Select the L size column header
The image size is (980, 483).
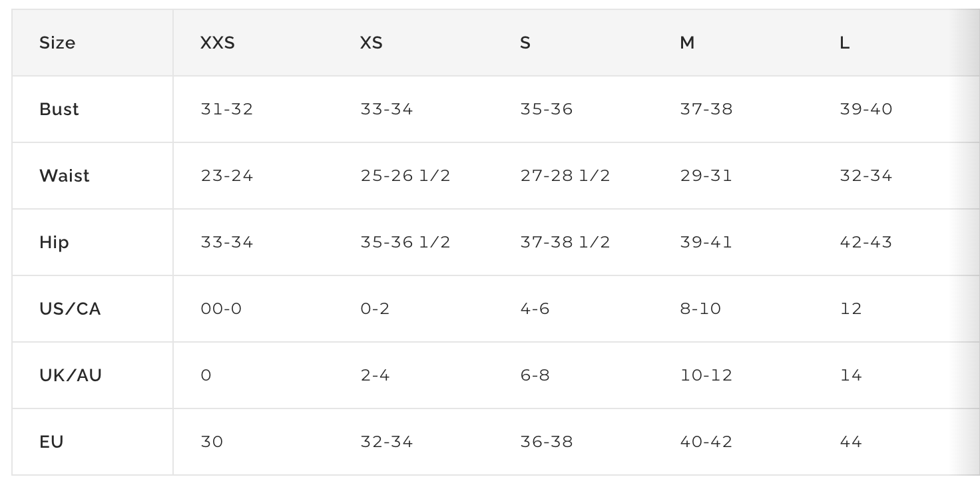845,43
